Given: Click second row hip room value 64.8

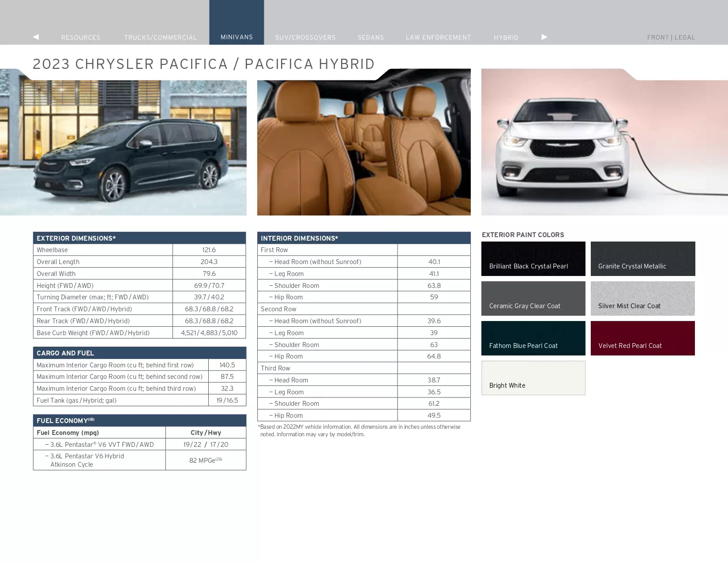Looking at the screenshot, I should (434, 356).
